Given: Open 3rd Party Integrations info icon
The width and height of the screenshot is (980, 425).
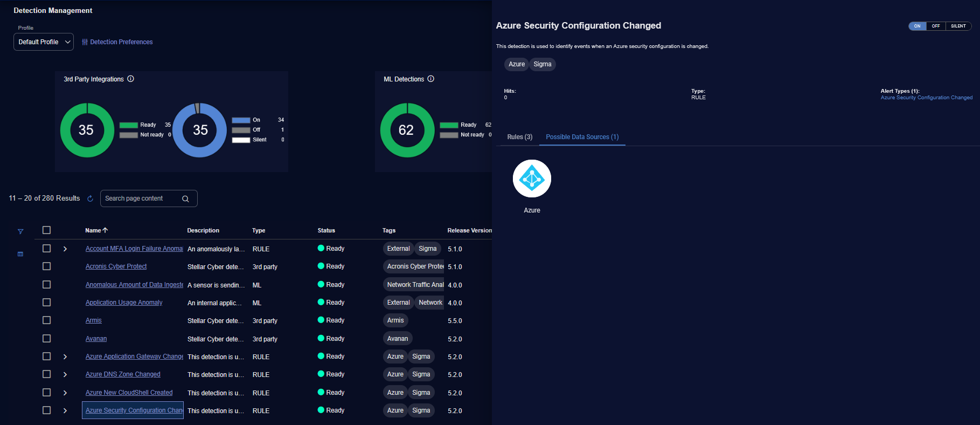Looking at the screenshot, I should point(130,79).
